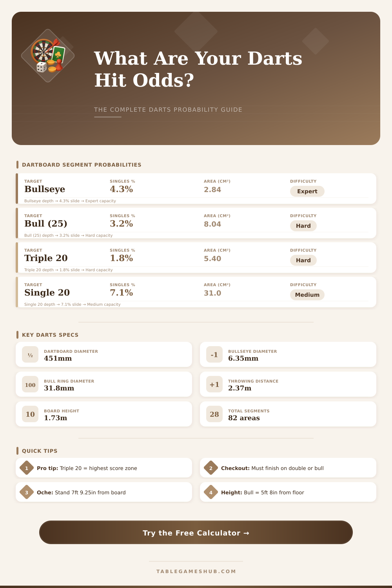Screen dimensions: 392x588
Task: Click the 28 icon beside Total Segments
Action: (x=214, y=414)
